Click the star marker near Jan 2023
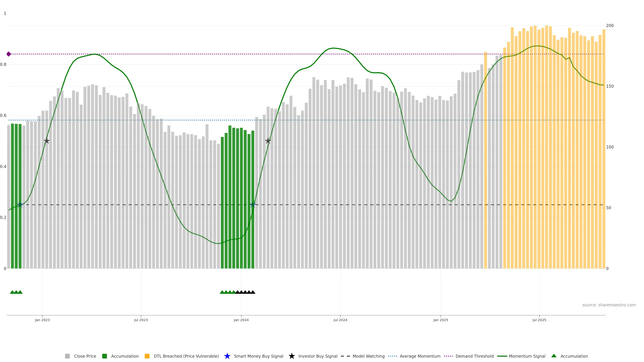This screenshot has height=362, width=644. [47, 141]
